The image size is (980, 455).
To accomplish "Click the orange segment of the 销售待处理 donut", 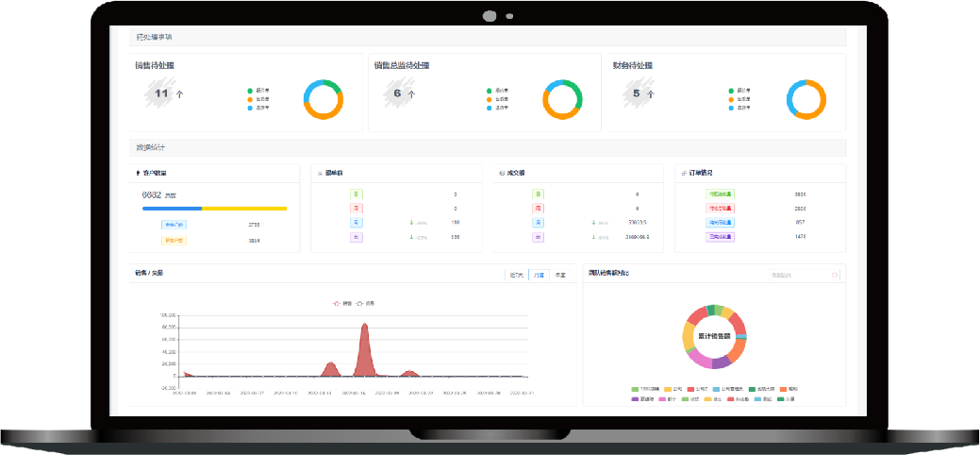I will pos(325,115).
